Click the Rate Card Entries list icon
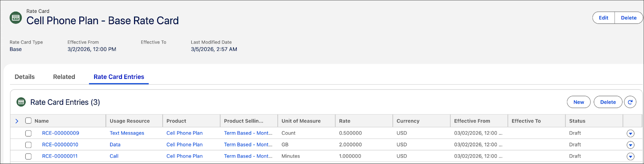 [21, 102]
